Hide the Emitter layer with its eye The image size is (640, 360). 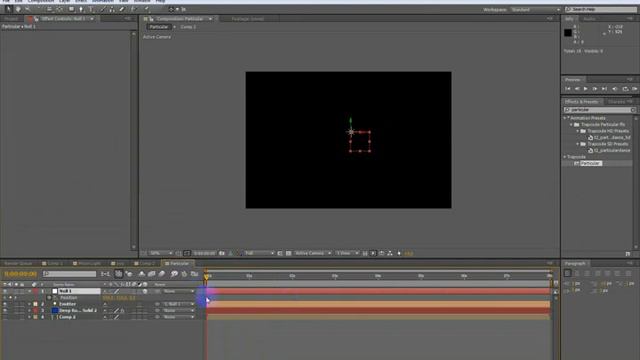point(5,304)
